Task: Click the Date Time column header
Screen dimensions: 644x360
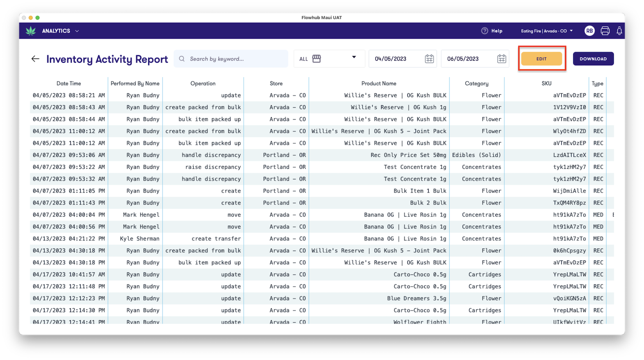Action: coord(69,84)
